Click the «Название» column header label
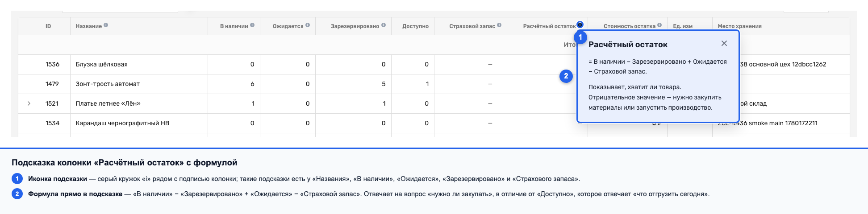This screenshot has width=868, height=214. point(88,26)
